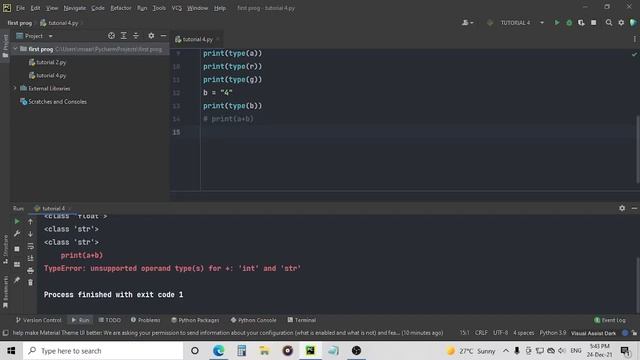Click UTF-8 encoding in status bar
Image resolution: width=640 pixels, height=360 pixels.
[500, 333]
